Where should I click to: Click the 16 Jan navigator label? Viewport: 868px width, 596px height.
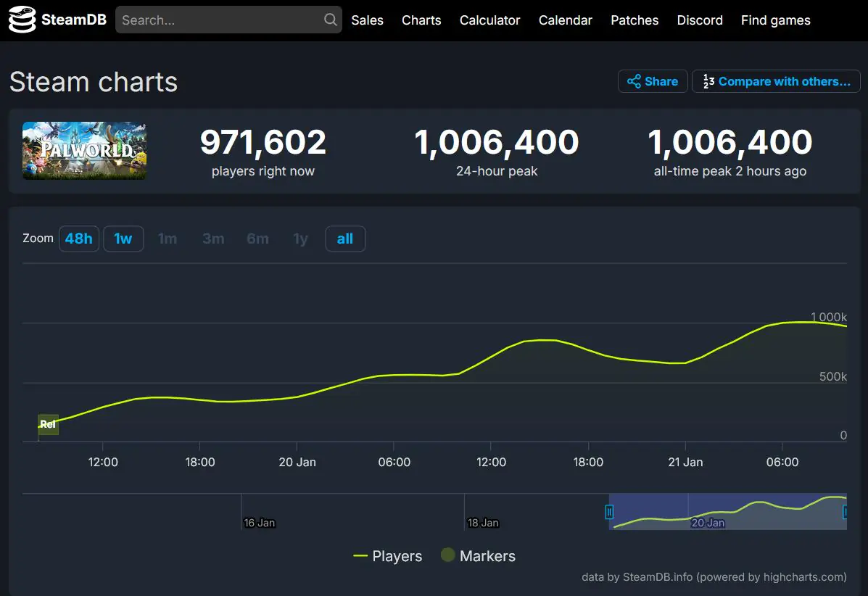(x=259, y=523)
